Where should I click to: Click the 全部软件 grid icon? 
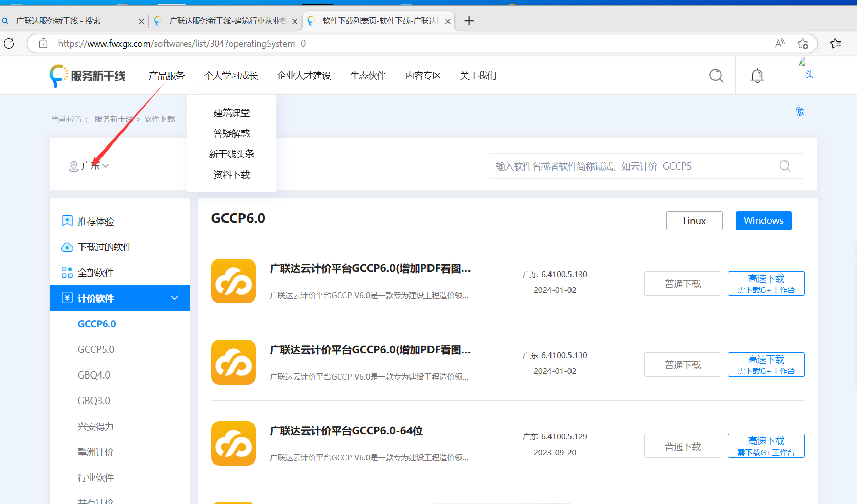[x=67, y=272]
